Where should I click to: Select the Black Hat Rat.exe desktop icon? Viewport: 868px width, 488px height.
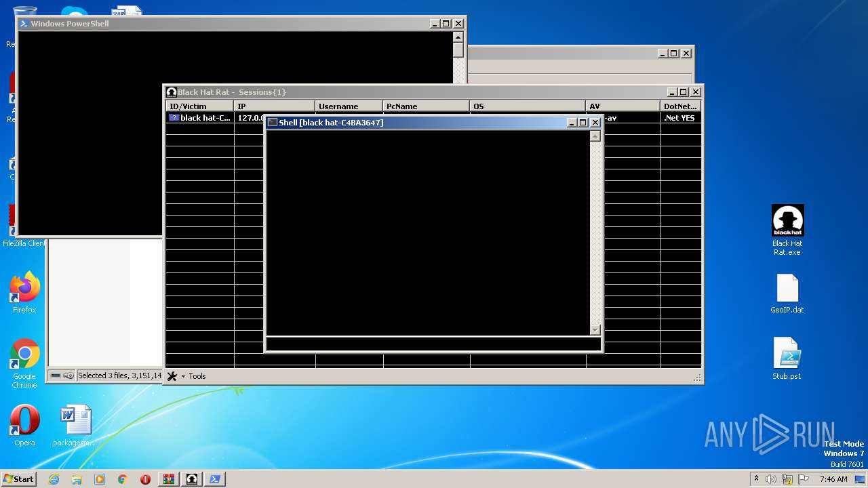(787, 230)
